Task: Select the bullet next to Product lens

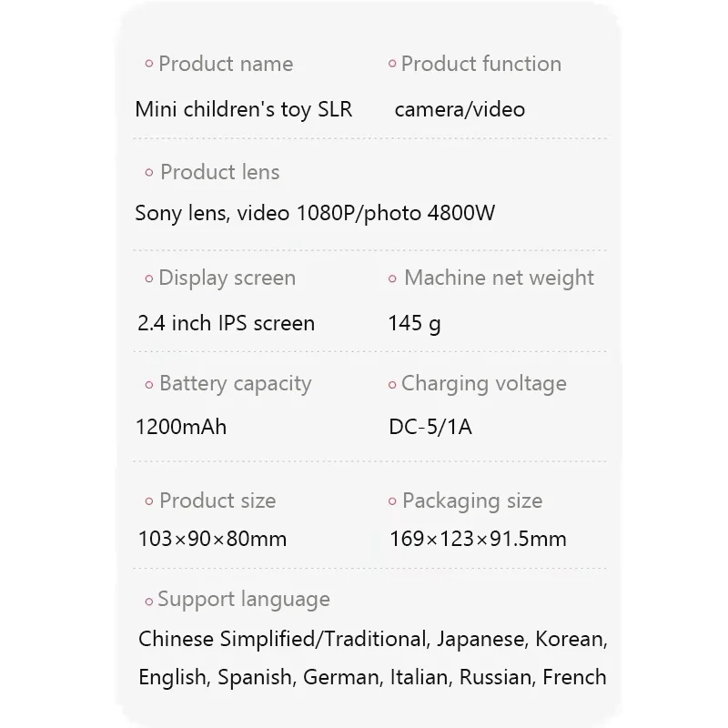Action: [149, 173]
